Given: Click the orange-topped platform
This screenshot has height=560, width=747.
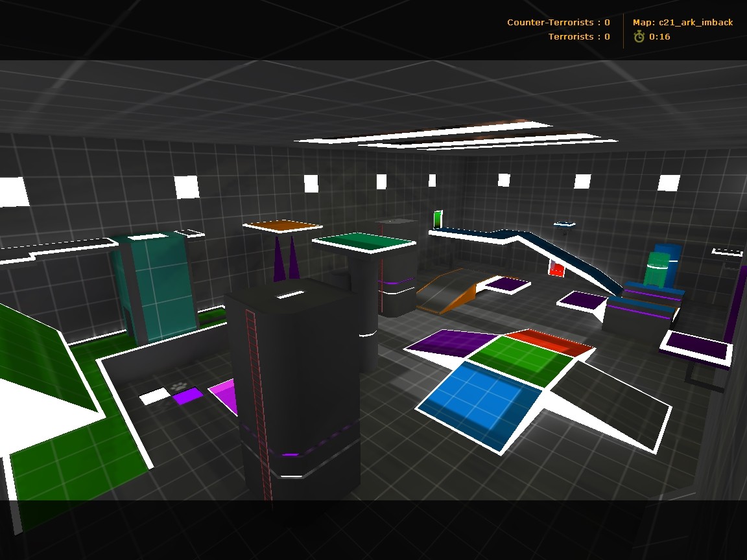Looking at the screenshot, I should pyautogui.click(x=282, y=226).
